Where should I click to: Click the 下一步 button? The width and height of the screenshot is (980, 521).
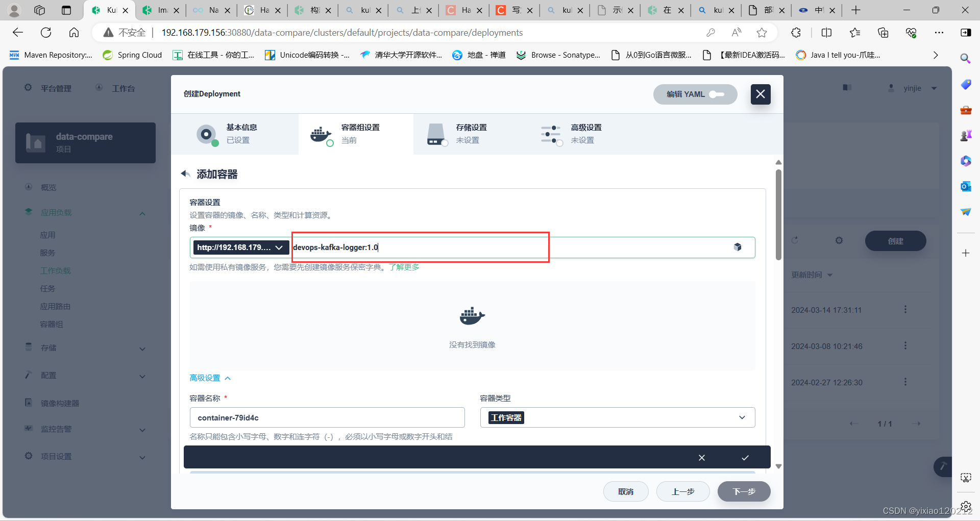pos(744,491)
